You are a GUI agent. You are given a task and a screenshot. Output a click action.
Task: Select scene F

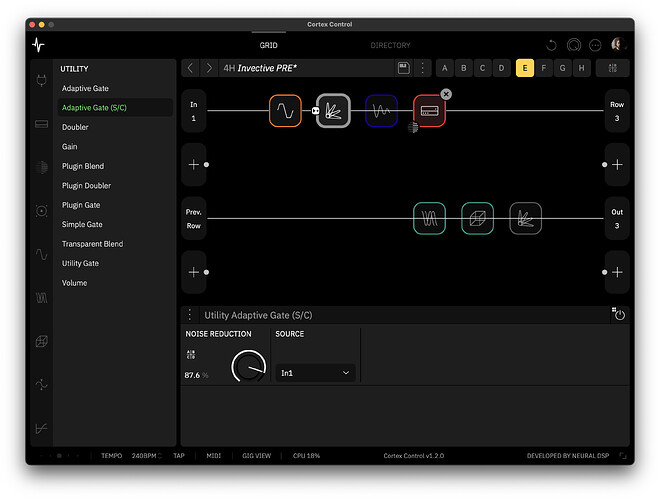click(543, 68)
